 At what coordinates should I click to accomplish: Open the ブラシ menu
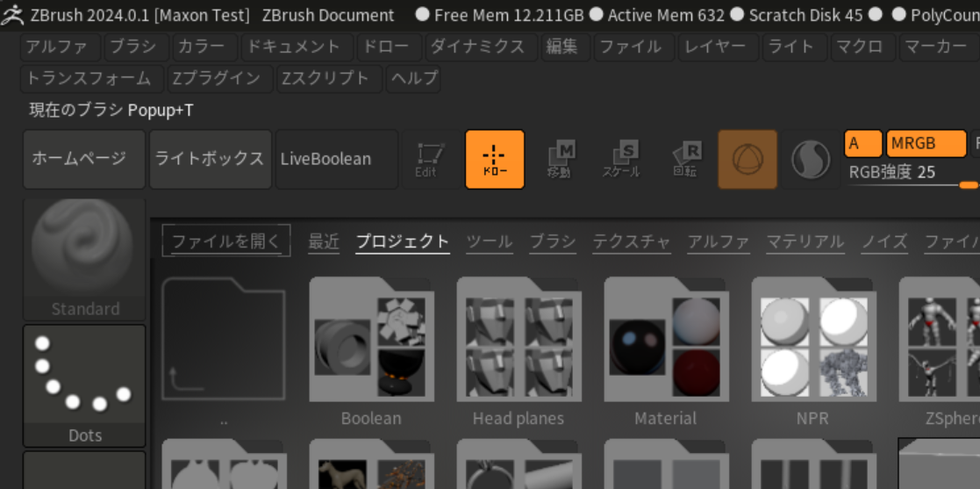[x=137, y=47]
